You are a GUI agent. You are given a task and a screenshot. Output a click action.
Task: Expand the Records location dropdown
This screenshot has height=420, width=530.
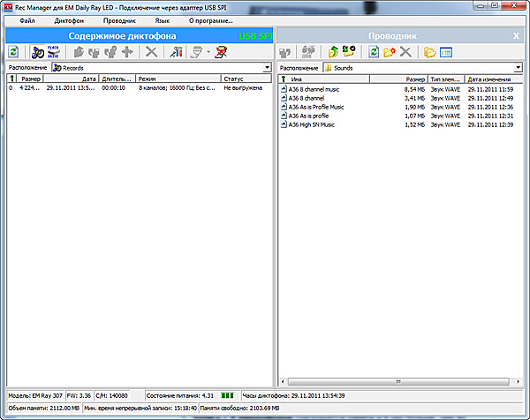268,67
